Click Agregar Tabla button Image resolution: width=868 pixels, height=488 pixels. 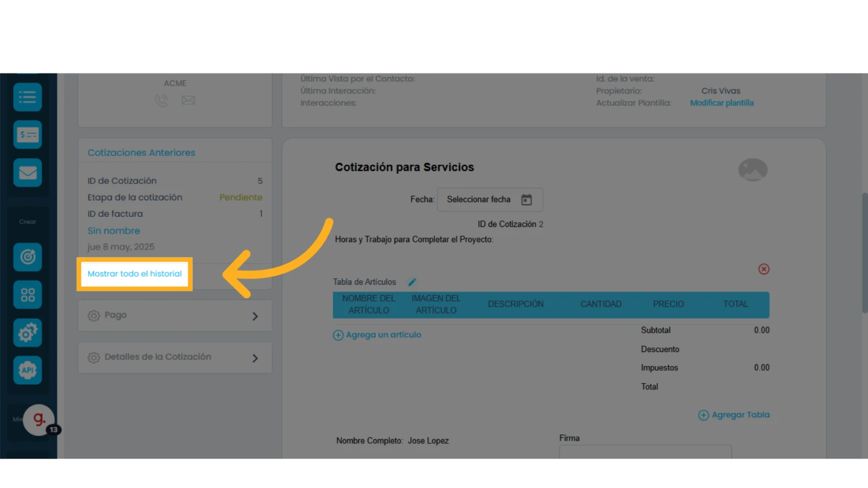[x=734, y=415]
